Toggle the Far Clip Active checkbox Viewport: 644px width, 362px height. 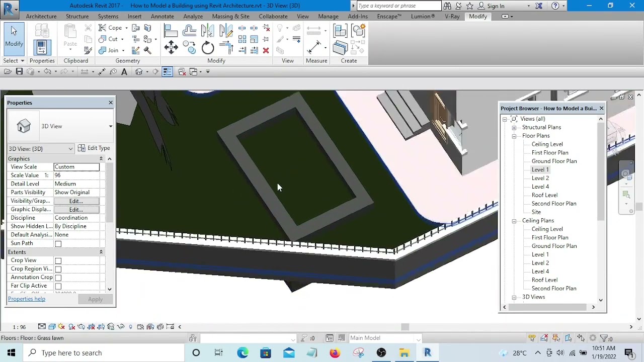[58, 287]
